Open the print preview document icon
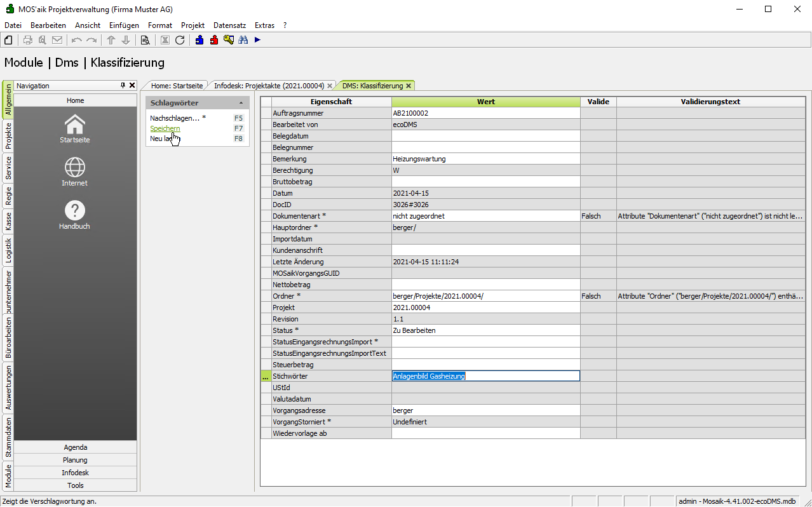Image resolution: width=812 pixels, height=507 pixels. coord(145,40)
